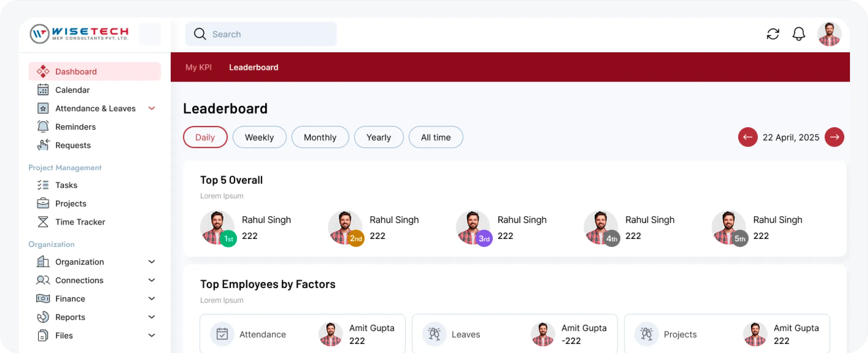This screenshot has height=353, width=868.
Task: Switch to the My KPI tab
Action: (x=199, y=67)
